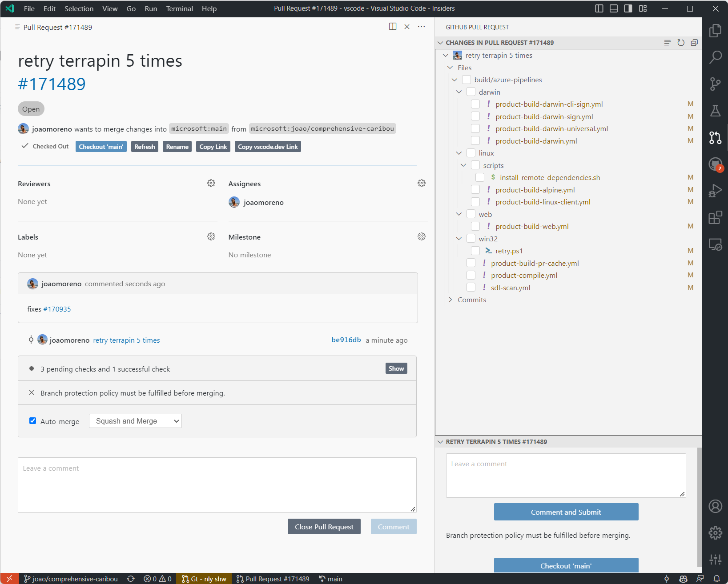The width and height of the screenshot is (728, 584).
Task: Click the Close Pull Request button
Action: click(324, 526)
